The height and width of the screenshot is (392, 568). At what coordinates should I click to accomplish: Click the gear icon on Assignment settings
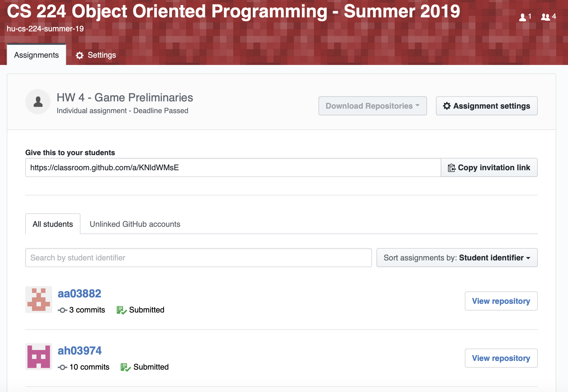click(447, 106)
